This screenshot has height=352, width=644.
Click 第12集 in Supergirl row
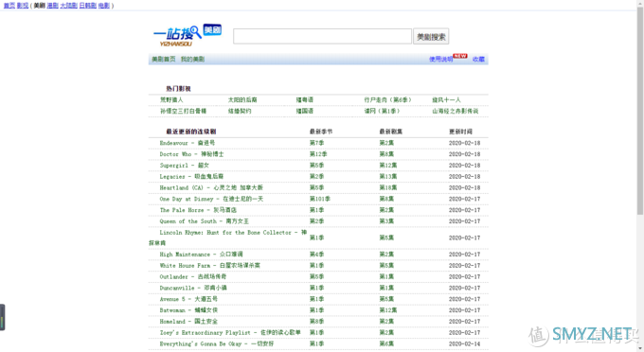click(x=388, y=165)
